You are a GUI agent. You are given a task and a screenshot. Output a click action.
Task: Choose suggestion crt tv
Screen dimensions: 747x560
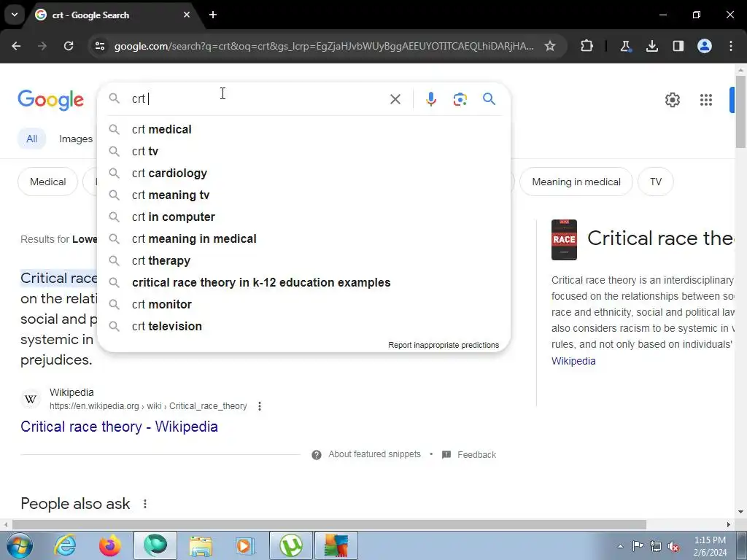[x=303, y=151]
